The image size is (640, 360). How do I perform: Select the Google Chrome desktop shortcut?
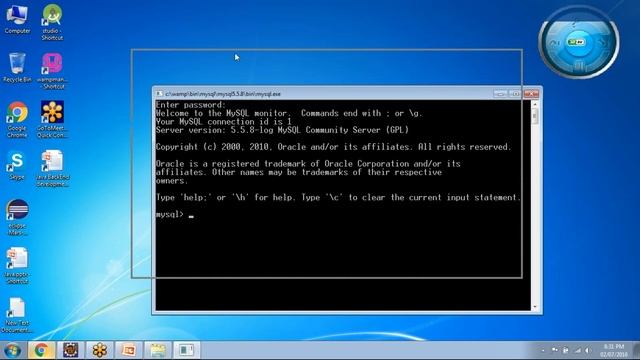coord(17,119)
